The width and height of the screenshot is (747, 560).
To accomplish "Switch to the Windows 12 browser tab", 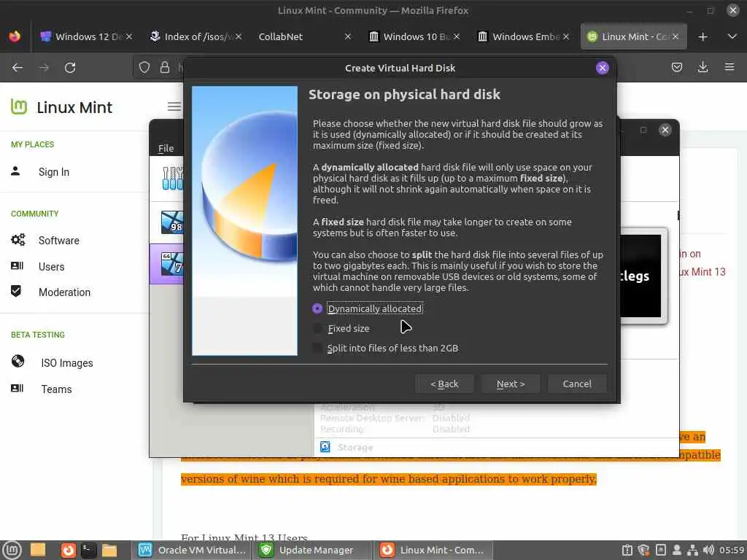I will 85,36.
